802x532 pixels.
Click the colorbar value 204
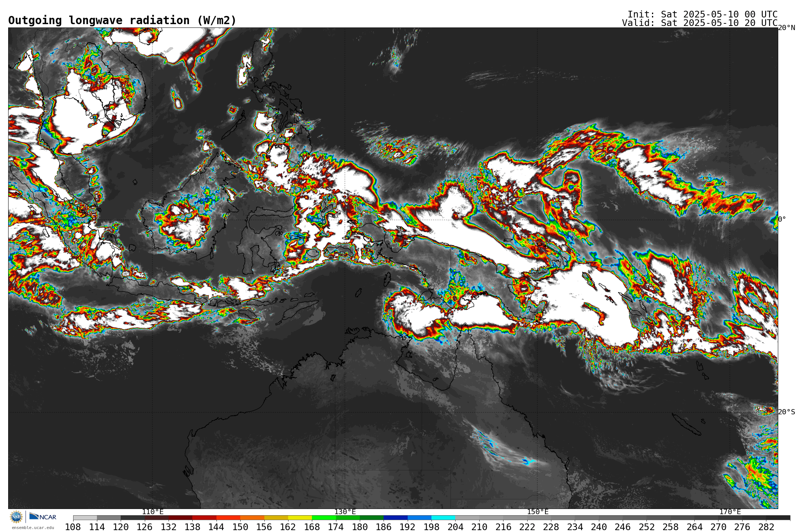click(x=455, y=527)
